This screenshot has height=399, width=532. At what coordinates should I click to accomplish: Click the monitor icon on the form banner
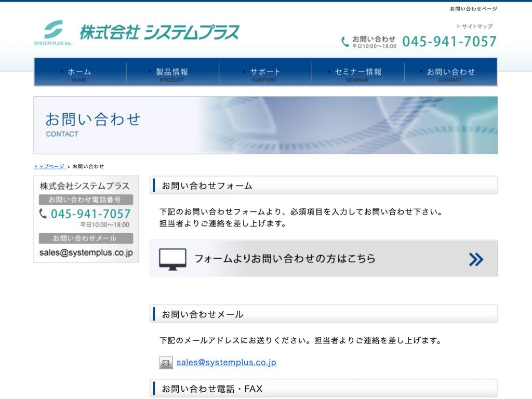click(x=172, y=259)
